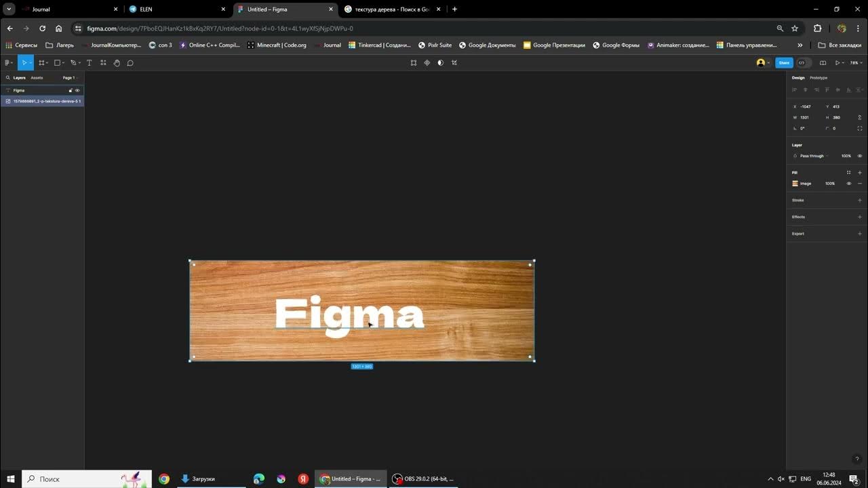
Task: Click the Align vertical centers icon
Action: [838, 89]
